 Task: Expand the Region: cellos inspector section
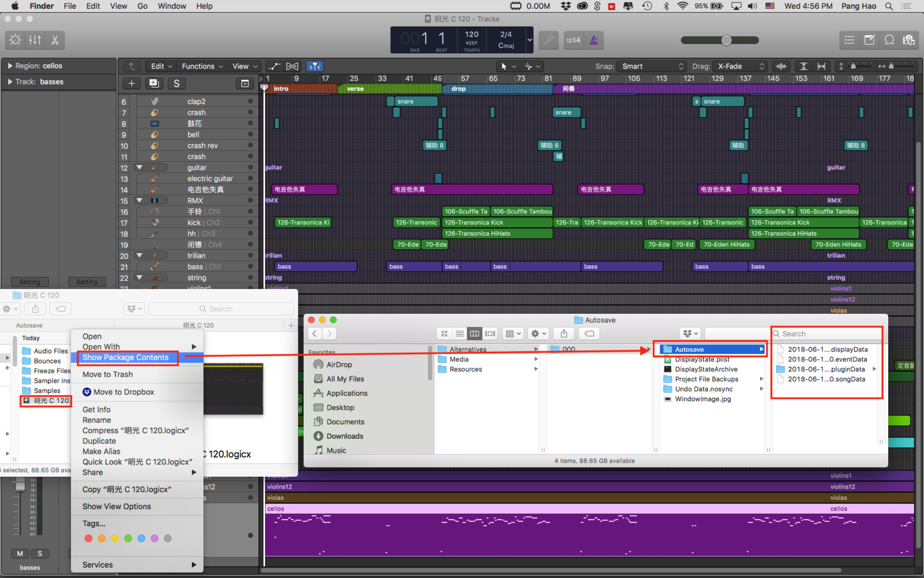(10, 66)
